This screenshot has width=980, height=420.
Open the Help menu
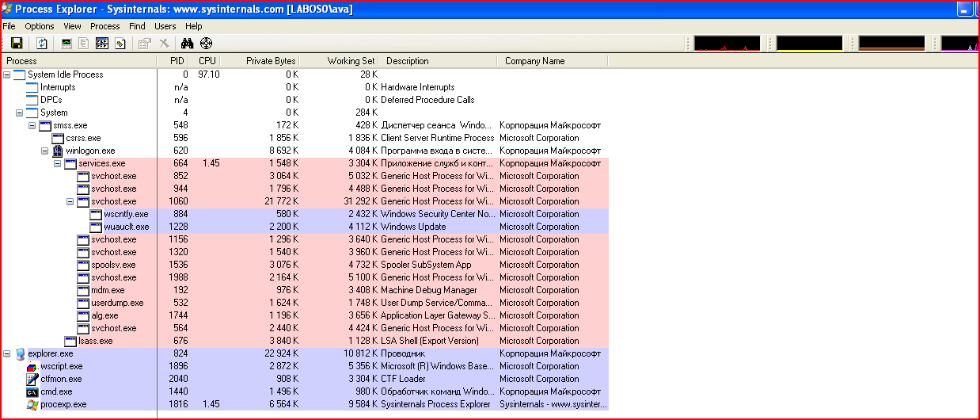tap(194, 26)
